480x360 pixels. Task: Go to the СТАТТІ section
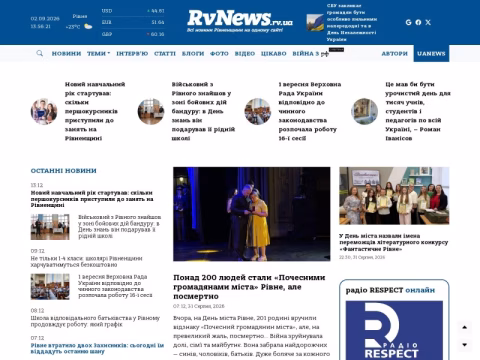(x=165, y=53)
